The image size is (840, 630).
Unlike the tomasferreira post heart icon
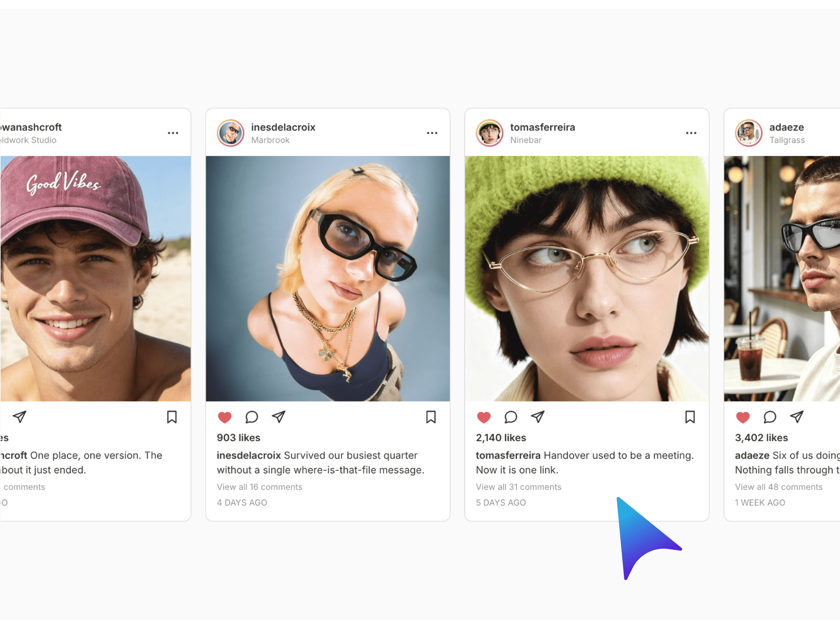pos(484,417)
